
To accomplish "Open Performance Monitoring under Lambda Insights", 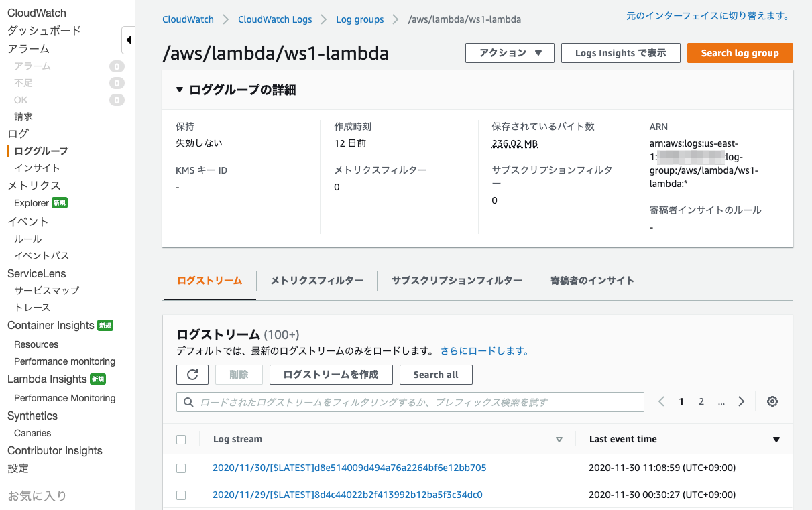I will 65,398.
